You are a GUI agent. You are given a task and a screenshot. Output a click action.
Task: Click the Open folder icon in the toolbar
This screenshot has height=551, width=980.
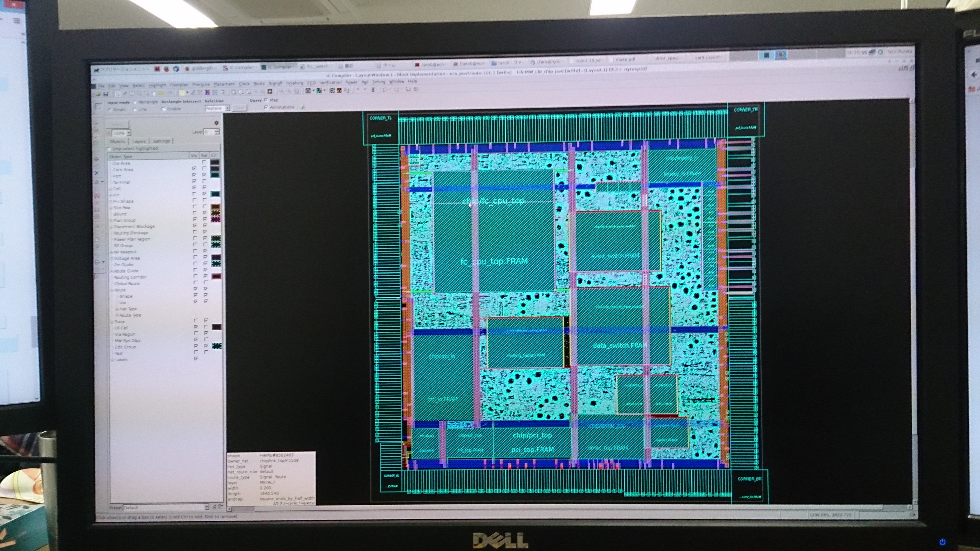(x=98, y=94)
